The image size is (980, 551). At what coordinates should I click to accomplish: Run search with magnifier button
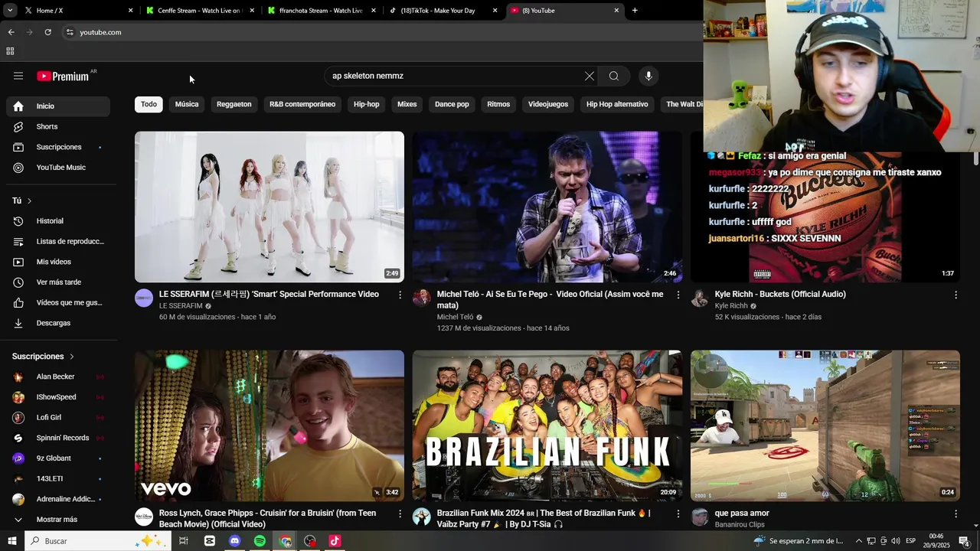click(x=614, y=76)
